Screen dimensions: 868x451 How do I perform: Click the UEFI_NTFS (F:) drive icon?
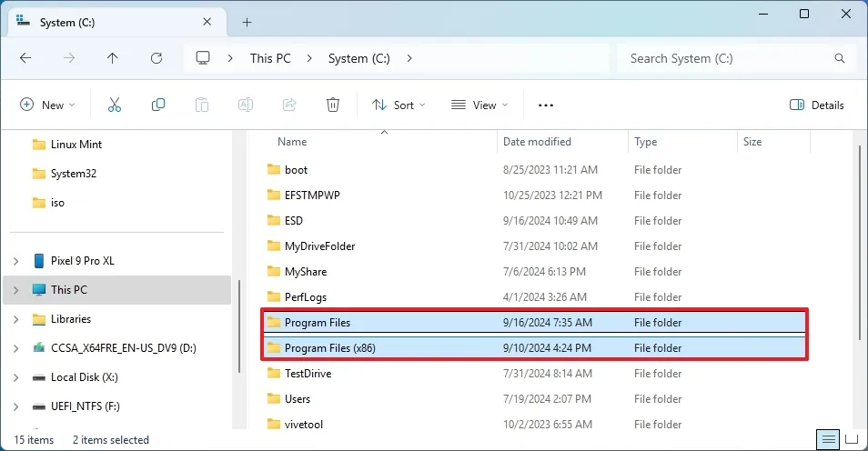pyautogui.click(x=39, y=406)
